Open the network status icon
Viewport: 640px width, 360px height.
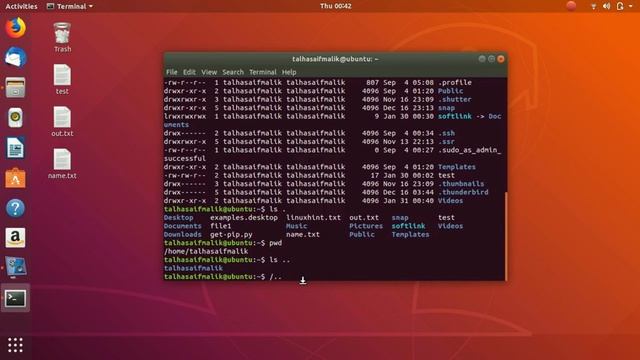click(593, 6)
